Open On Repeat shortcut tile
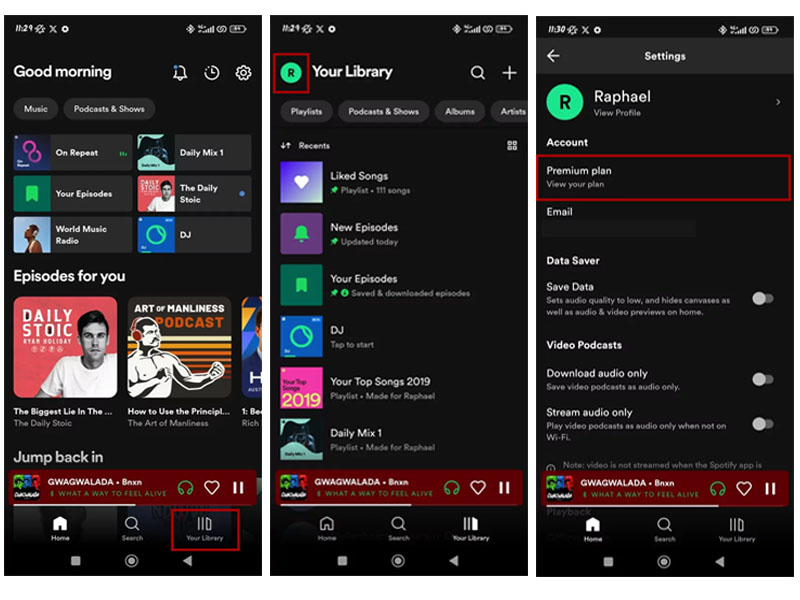Image resolution: width=800 pixels, height=600 pixels. [73, 153]
